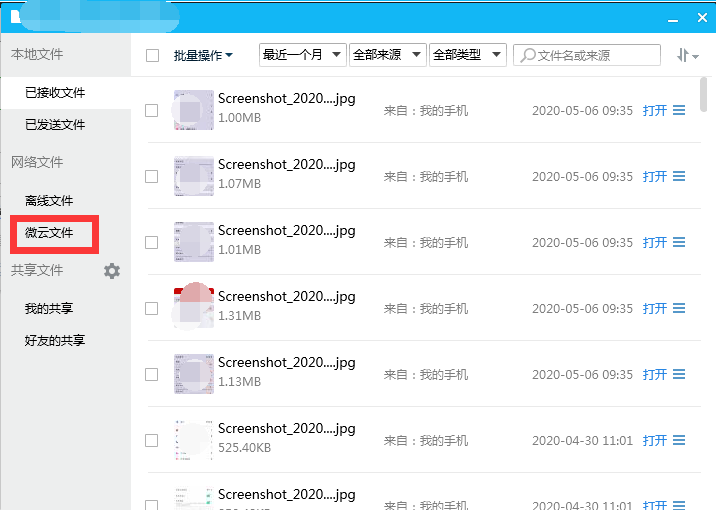Click 打开 for the 1.07MB file
This screenshot has height=510, width=716.
click(x=655, y=176)
